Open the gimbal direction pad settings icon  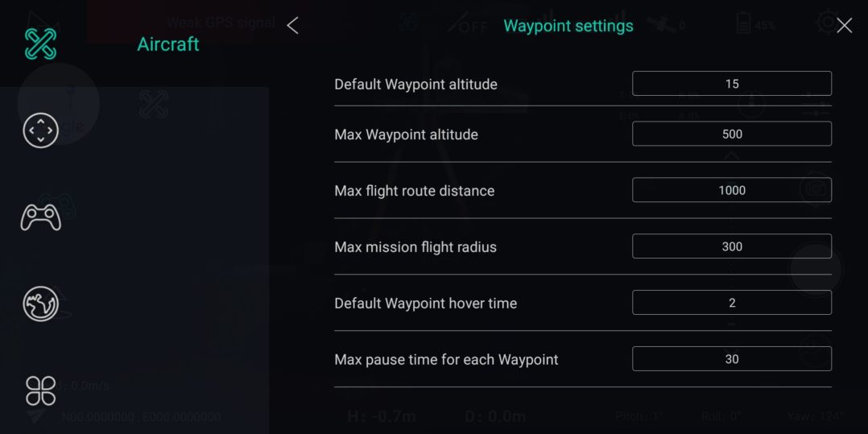point(40,130)
